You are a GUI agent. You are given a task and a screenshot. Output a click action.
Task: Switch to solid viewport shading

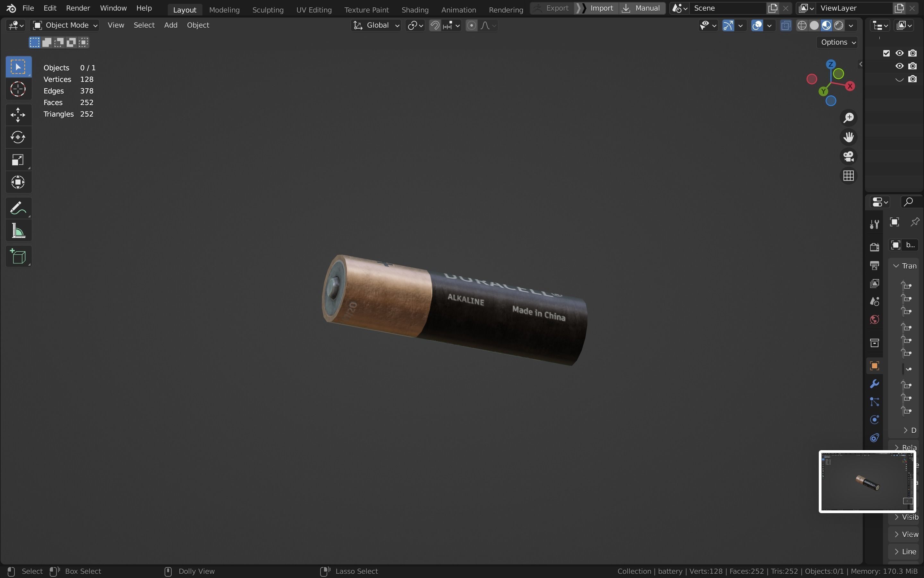coord(814,26)
